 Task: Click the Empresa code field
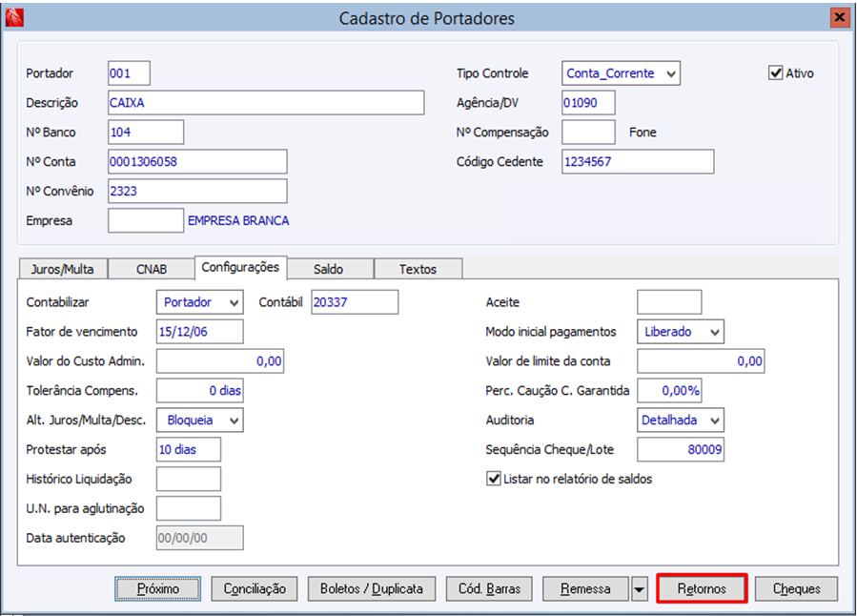[146, 221]
